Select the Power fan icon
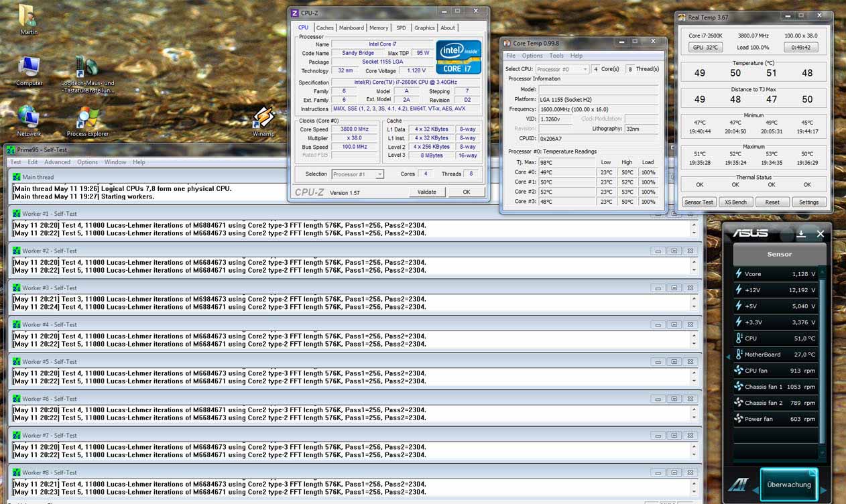 point(739,418)
